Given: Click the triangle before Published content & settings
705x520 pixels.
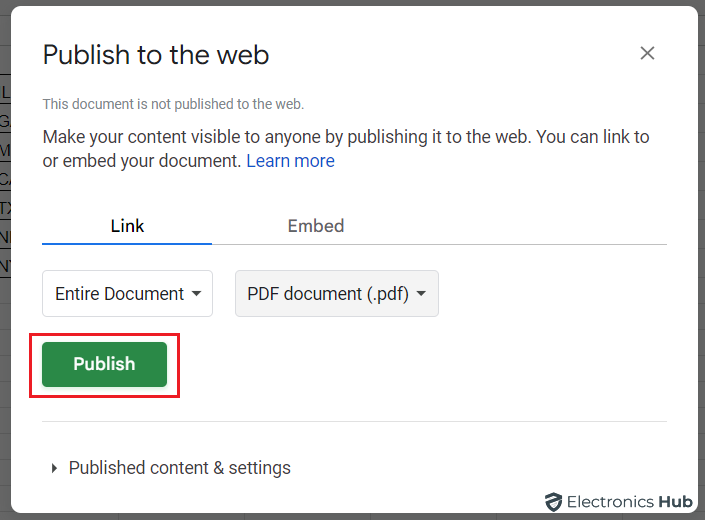Looking at the screenshot, I should coord(54,468).
